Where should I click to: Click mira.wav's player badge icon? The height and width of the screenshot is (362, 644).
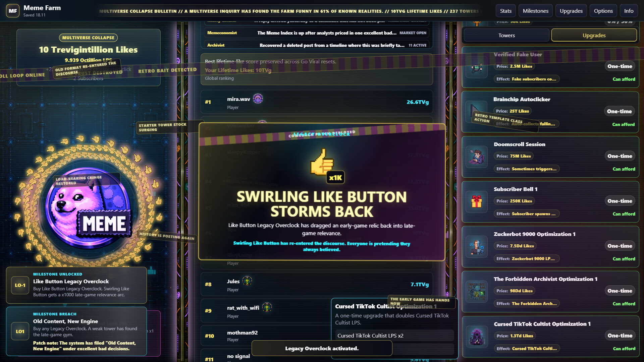(x=258, y=99)
